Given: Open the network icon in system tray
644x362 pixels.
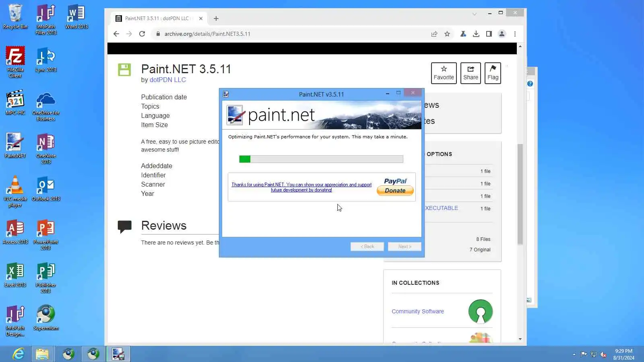Looking at the screenshot, I should [x=594, y=354].
